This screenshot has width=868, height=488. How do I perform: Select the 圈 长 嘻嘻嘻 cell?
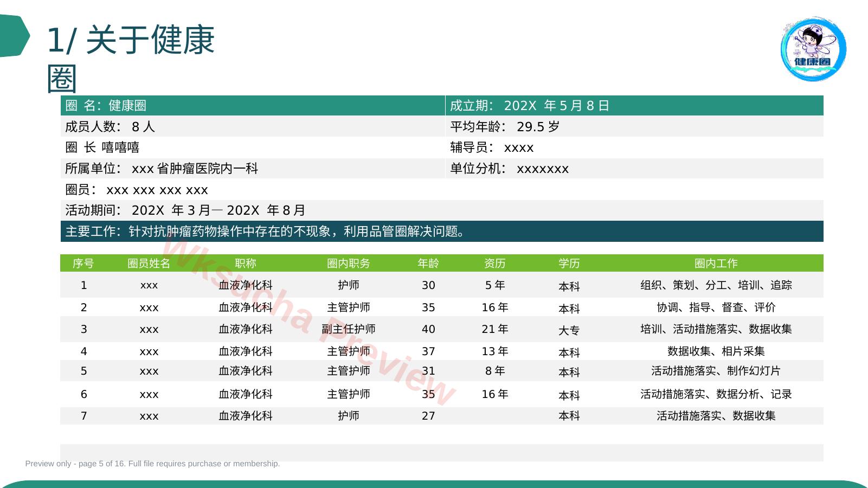click(253, 147)
